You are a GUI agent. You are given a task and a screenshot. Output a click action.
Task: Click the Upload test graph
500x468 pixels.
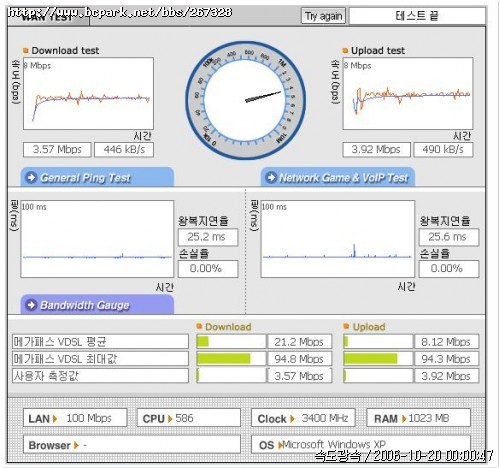point(408,93)
